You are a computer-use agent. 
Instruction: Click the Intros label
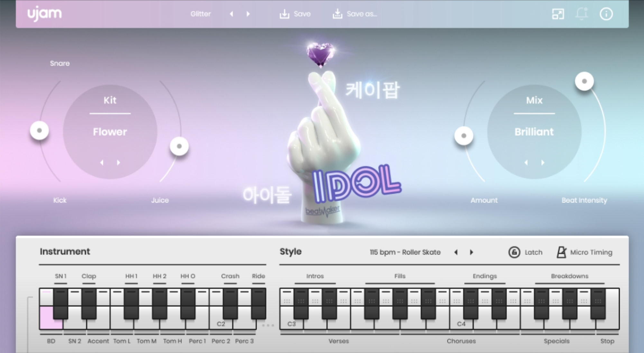(315, 276)
